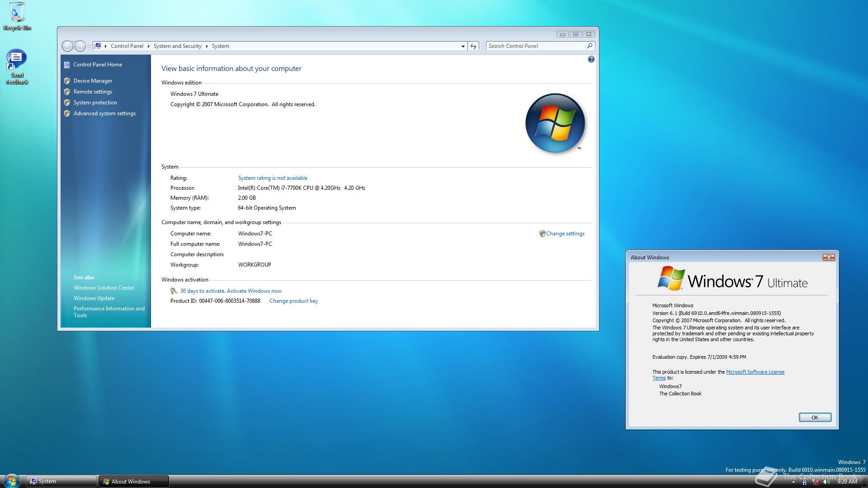Click the Windows 7 Ultimate banner logo

[x=732, y=278]
